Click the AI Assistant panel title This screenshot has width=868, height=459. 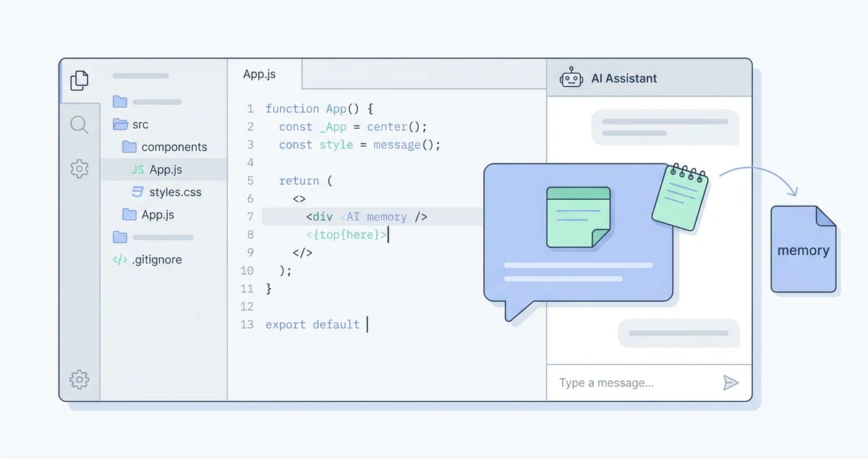pos(624,78)
